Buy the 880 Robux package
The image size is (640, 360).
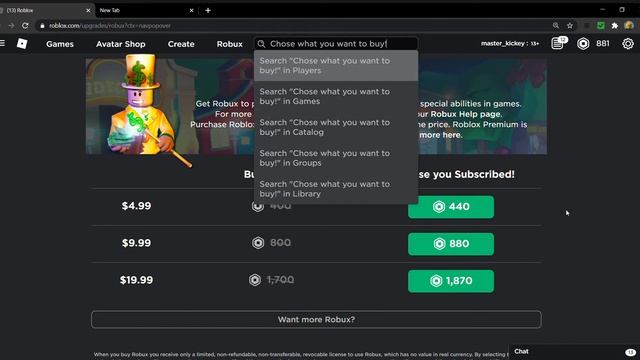(451, 244)
